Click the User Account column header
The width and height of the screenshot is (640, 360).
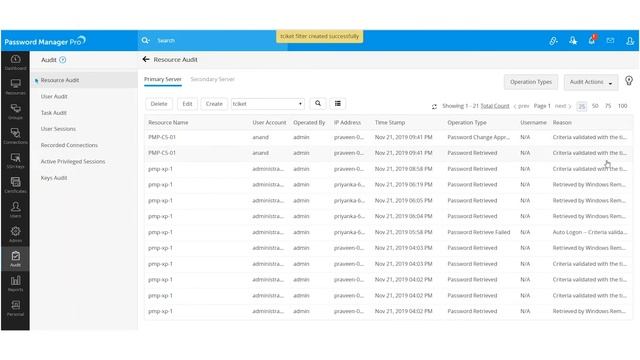click(x=269, y=122)
